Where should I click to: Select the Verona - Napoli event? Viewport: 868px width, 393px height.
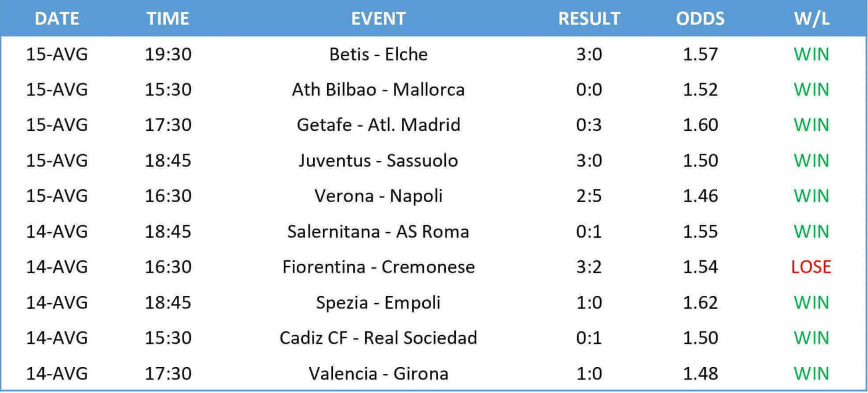[x=378, y=196]
